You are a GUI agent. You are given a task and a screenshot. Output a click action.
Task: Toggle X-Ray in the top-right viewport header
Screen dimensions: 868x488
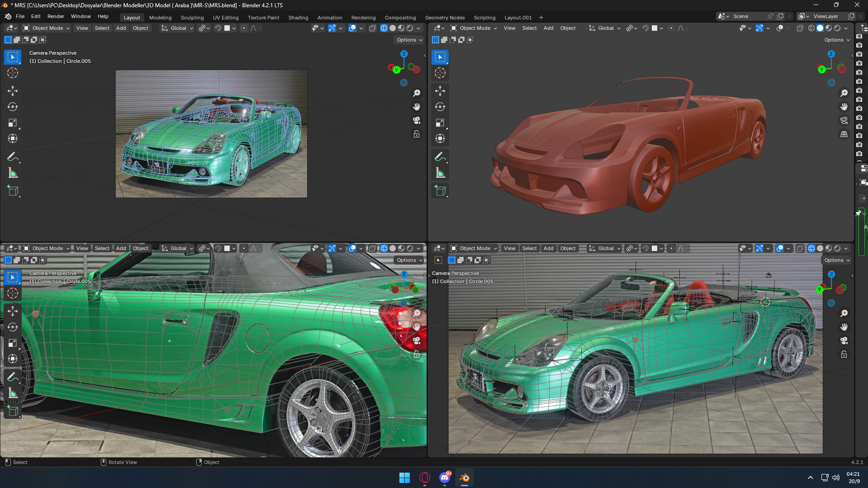click(800, 28)
